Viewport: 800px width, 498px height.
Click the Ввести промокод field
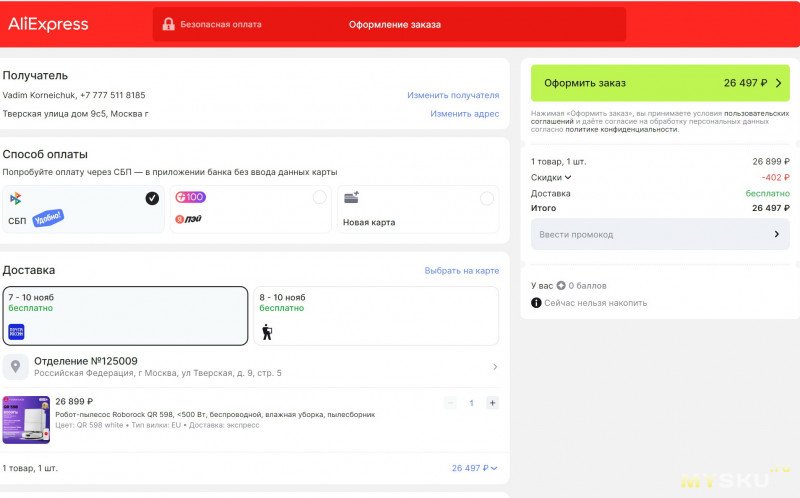pyautogui.click(x=659, y=234)
